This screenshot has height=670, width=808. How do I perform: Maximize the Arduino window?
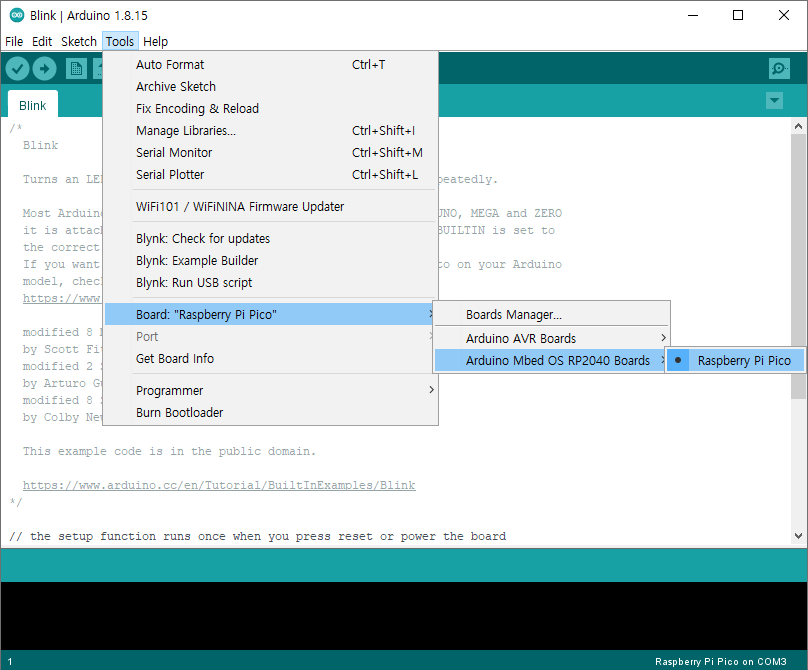(738, 15)
